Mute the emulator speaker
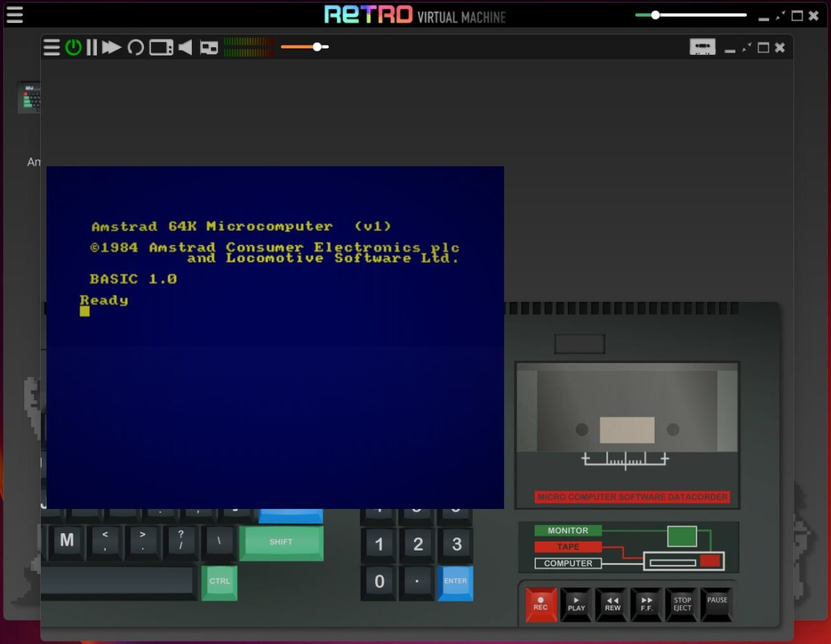The image size is (831, 644). pos(184,47)
